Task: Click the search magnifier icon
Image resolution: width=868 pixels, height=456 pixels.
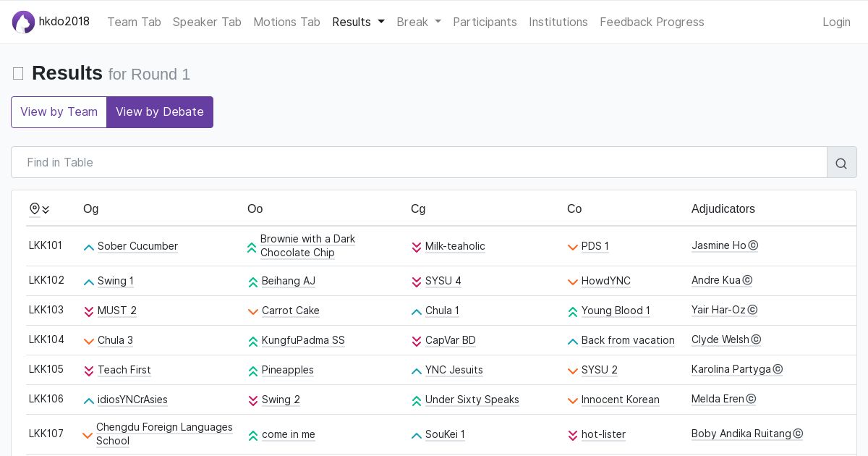Action: tap(841, 163)
